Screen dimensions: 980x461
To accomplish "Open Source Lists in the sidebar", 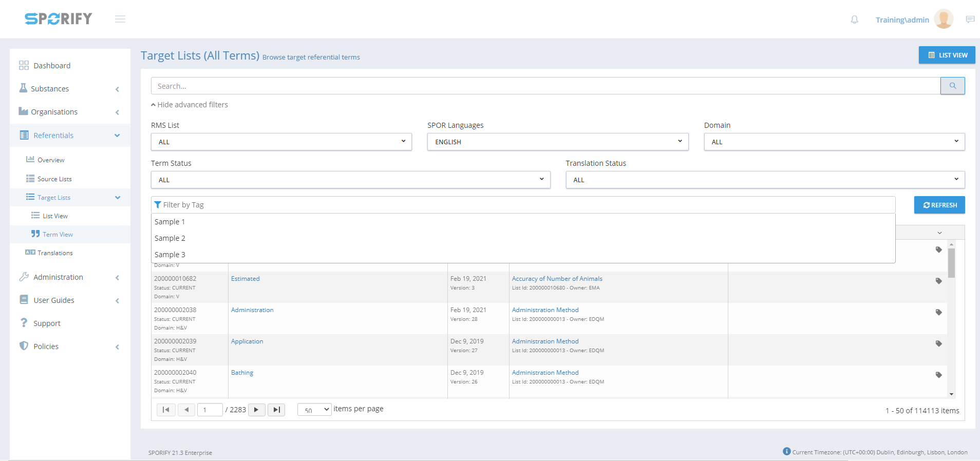I will tap(54, 179).
